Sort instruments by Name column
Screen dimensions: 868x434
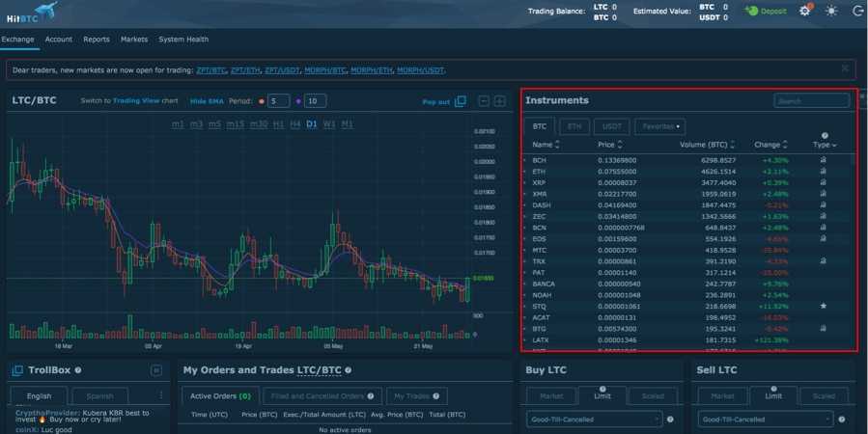(546, 145)
